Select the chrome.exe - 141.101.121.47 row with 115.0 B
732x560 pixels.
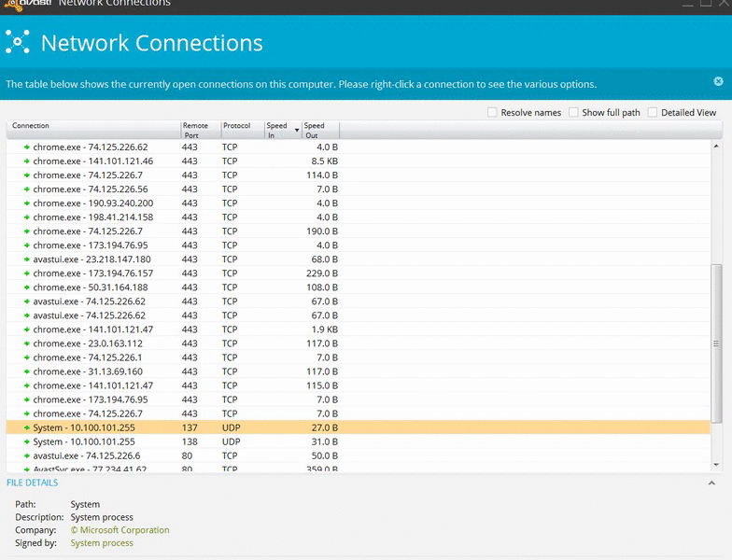[x=359, y=385]
